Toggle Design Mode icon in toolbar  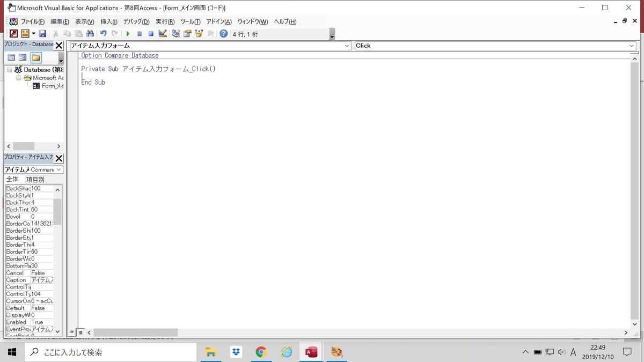point(162,34)
